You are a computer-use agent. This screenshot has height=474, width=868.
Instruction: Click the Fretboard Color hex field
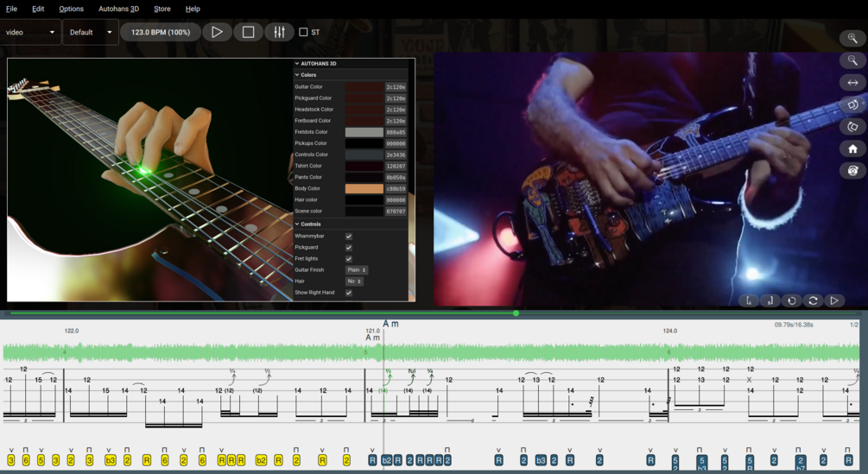[396, 121]
